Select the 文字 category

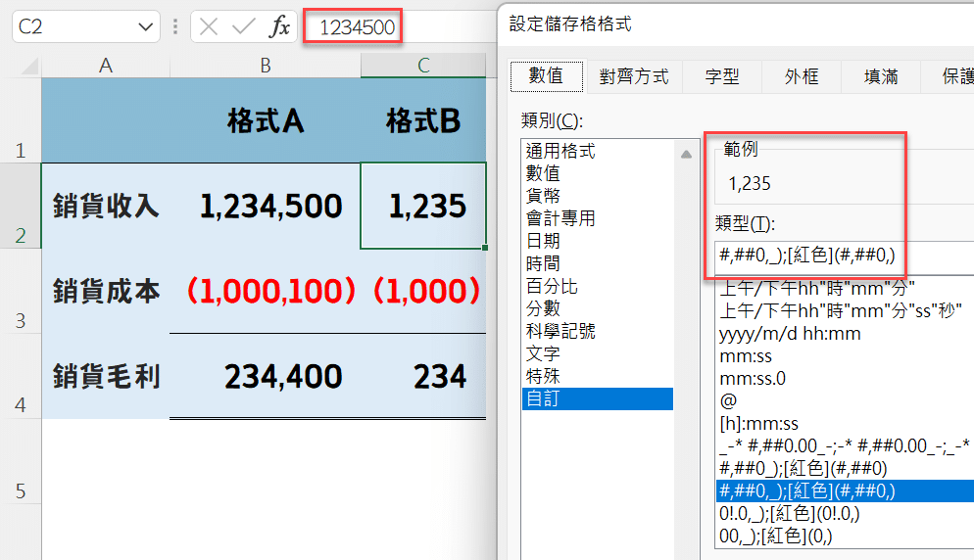pyautogui.click(x=598, y=353)
